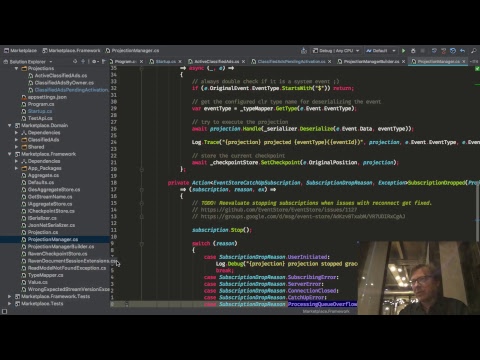Screen dimensions: 480x360
Task: Expand the ClassifiedAds folder
Action: point(16,140)
